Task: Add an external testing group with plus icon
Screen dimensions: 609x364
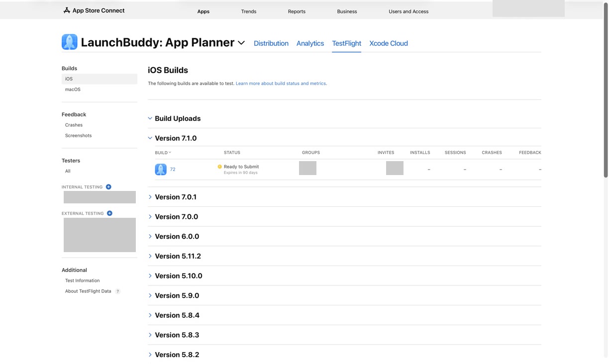Action: pos(109,213)
